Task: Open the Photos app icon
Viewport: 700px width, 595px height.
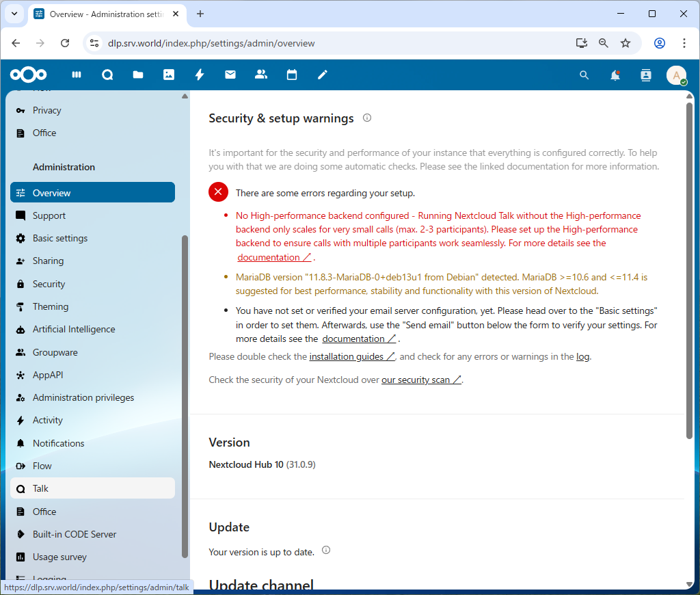Action: [169, 75]
